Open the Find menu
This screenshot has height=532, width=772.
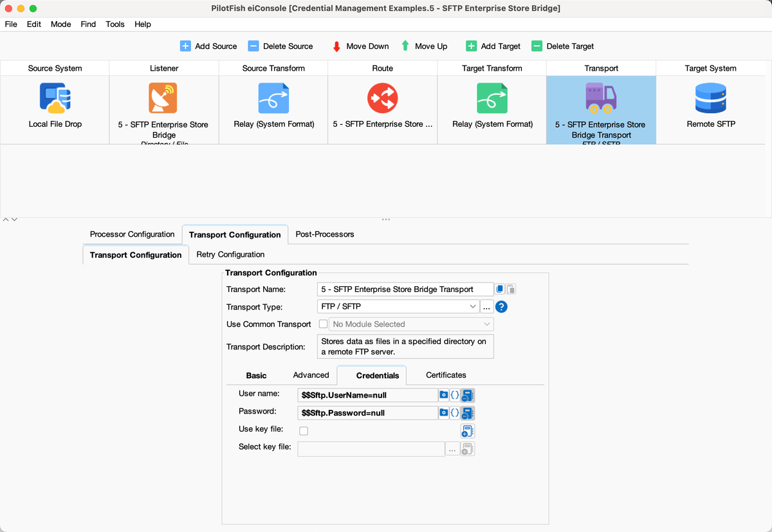click(x=88, y=24)
